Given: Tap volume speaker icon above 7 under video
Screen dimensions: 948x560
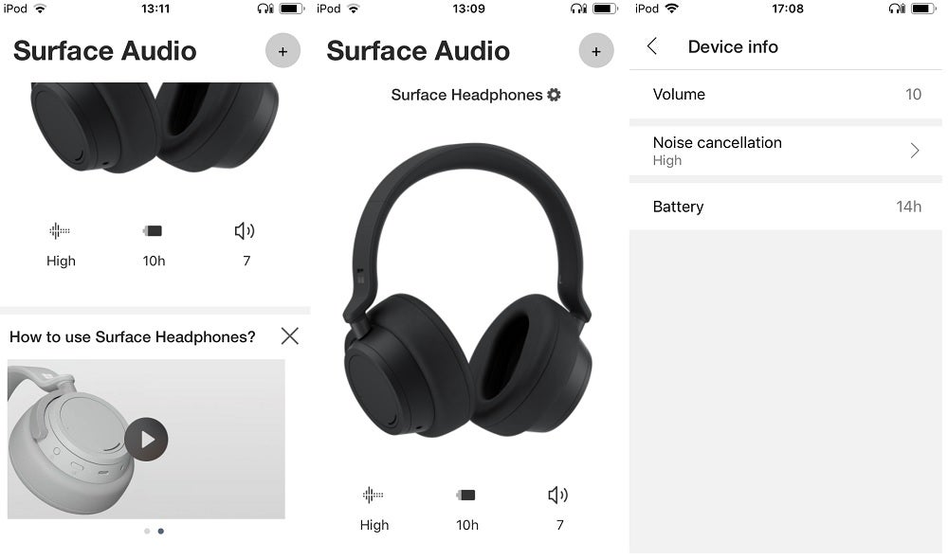Looking at the screenshot, I should 558,496.
